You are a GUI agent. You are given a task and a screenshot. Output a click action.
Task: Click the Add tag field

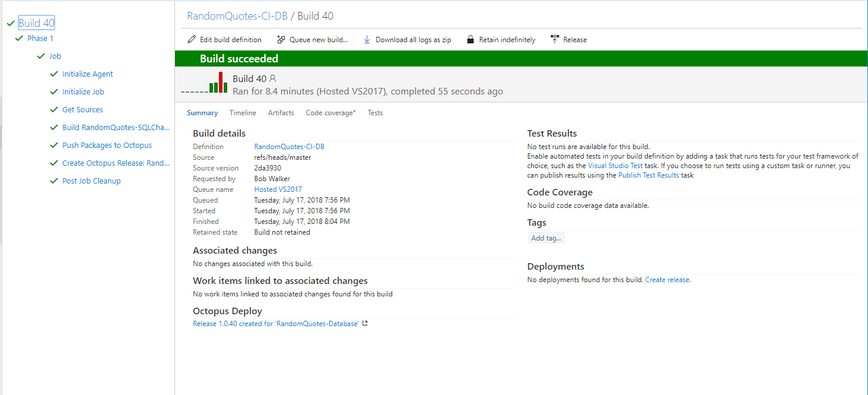pyautogui.click(x=546, y=238)
